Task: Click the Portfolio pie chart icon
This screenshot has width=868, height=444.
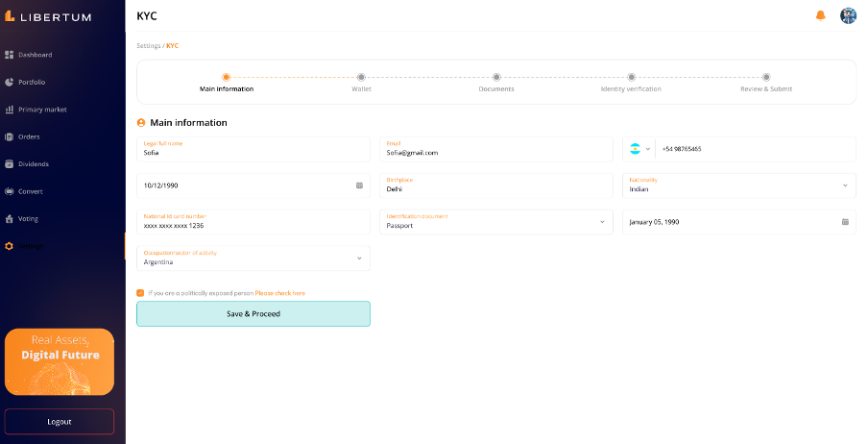Action: tap(10, 82)
